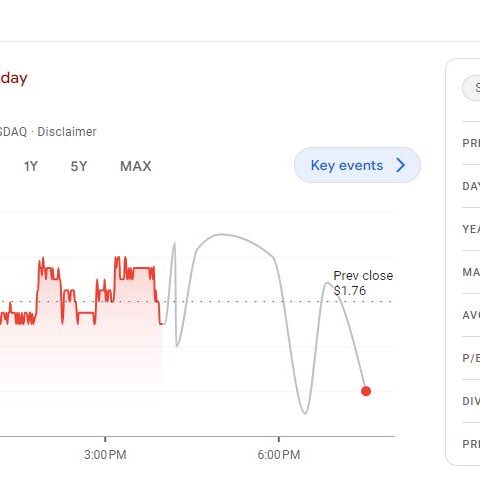Select the 1Y time range

pos(31,166)
